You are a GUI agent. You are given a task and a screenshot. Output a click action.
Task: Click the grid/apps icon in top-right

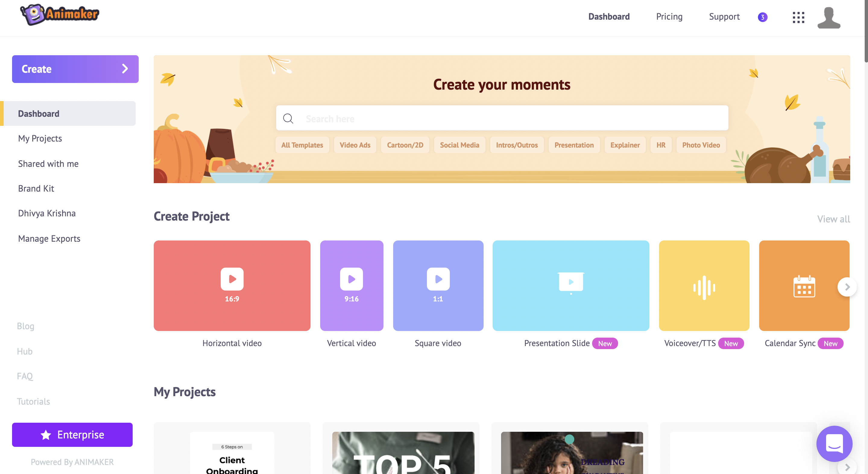coord(798,17)
